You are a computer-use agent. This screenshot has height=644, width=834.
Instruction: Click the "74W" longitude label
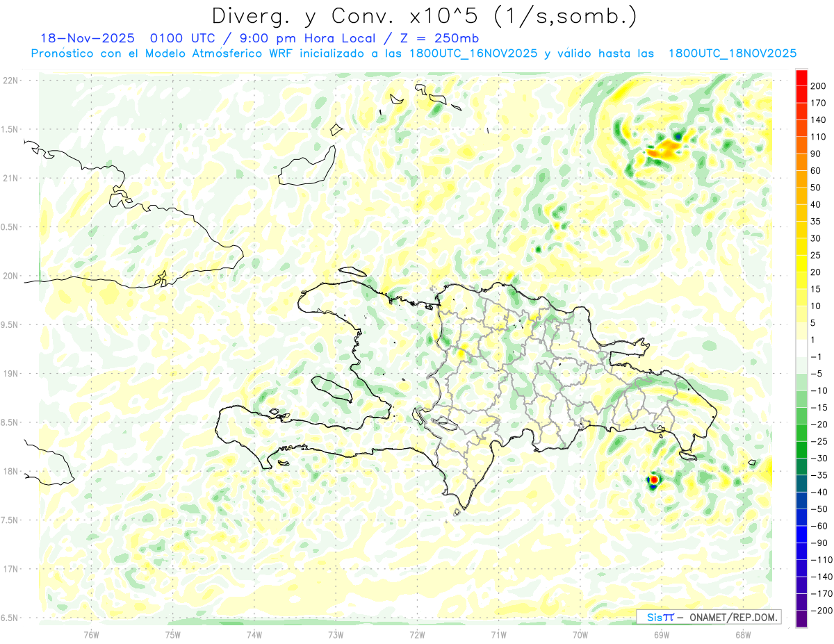254,634
